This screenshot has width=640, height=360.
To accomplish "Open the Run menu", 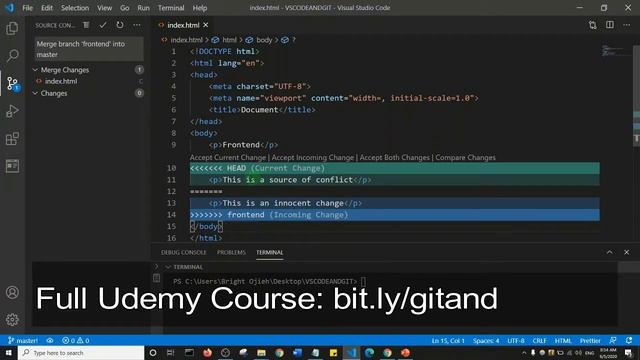I will coord(143,8).
